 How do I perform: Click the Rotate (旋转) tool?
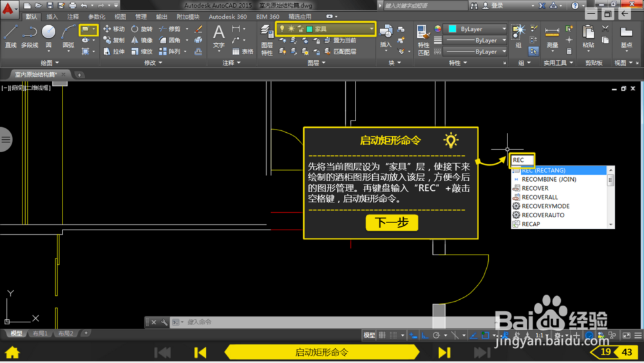(142, 29)
